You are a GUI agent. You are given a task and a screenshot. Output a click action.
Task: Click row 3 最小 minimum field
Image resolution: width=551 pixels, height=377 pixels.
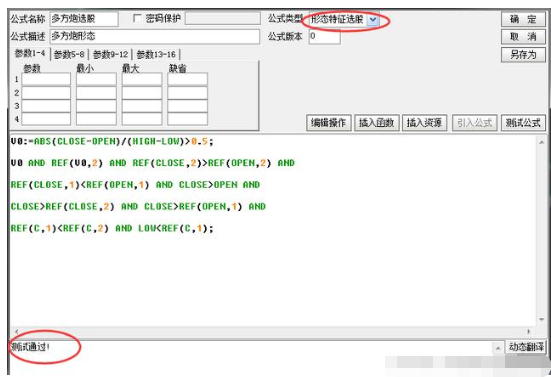click(x=96, y=106)
